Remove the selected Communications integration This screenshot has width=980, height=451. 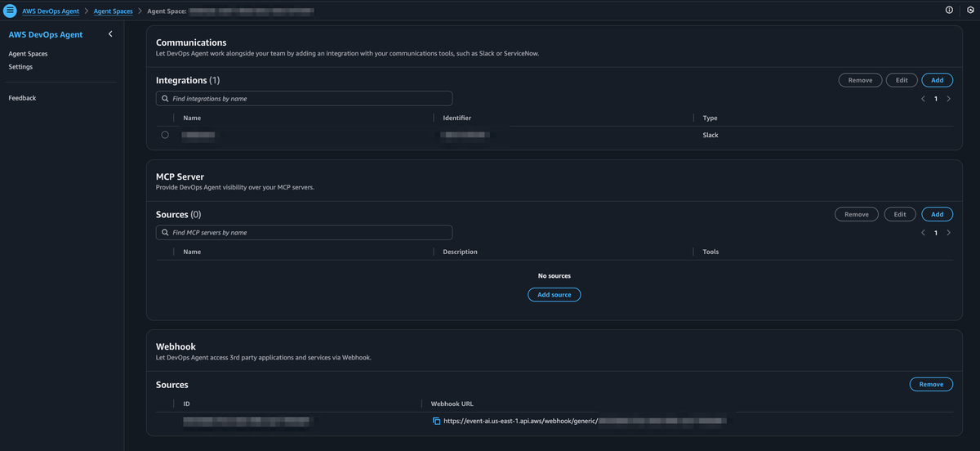pos(860,80)
